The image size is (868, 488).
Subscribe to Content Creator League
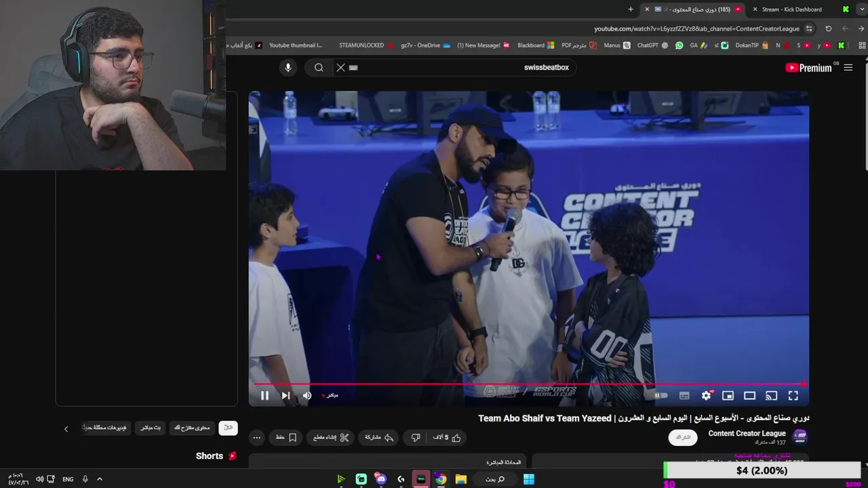pyautogui.click(x=683, y=437)
